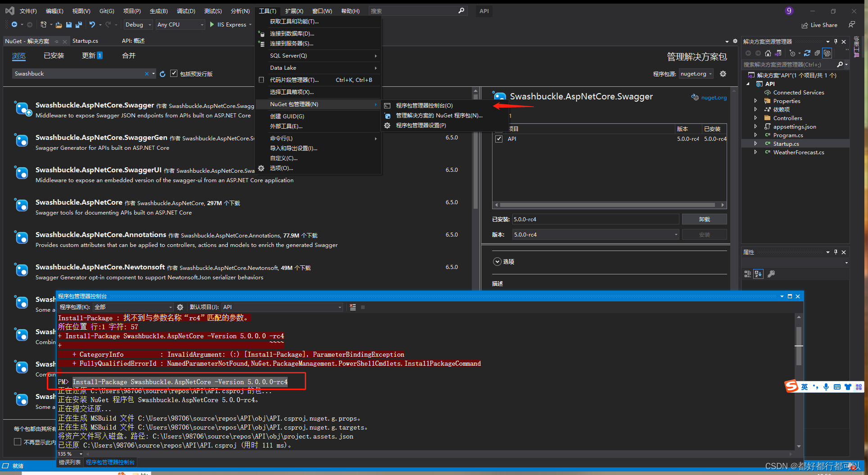This screenshot has height=475, width=868.
Task: Click Home icon in Solution Explorer toolbar
Action: pos(768,53)
